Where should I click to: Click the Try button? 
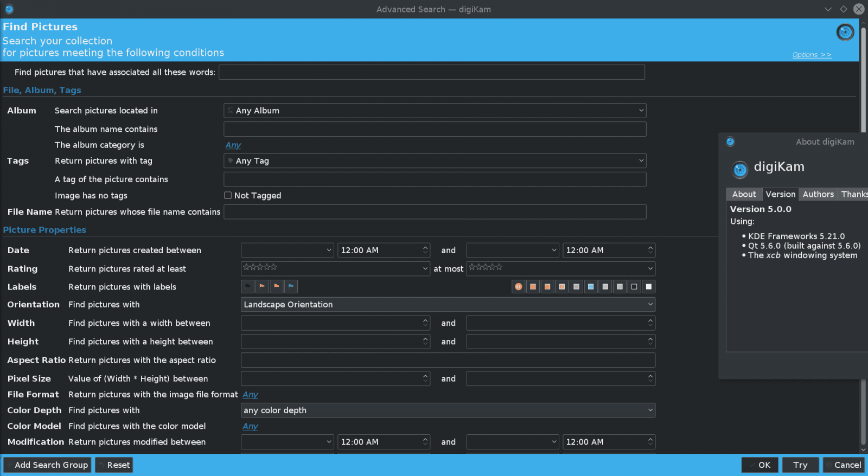pyautogui.click(x=800, y=465)
